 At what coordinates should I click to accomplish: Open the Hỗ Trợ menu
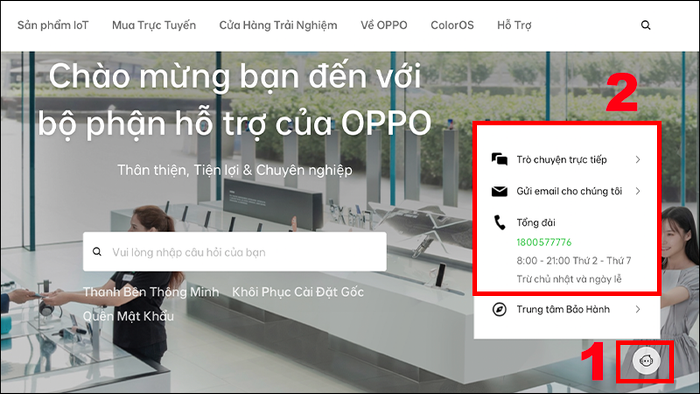pyautogui.click(x=514, y=25)
